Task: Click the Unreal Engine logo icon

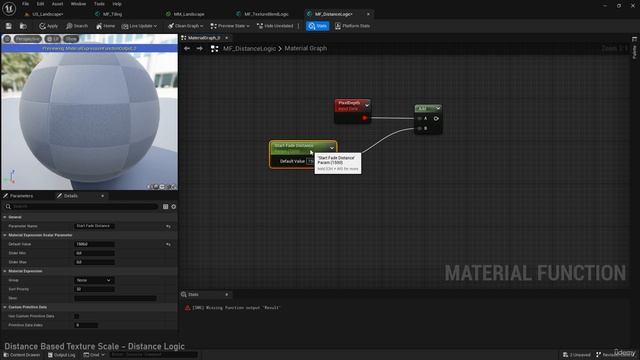Action: coord(9,8)
